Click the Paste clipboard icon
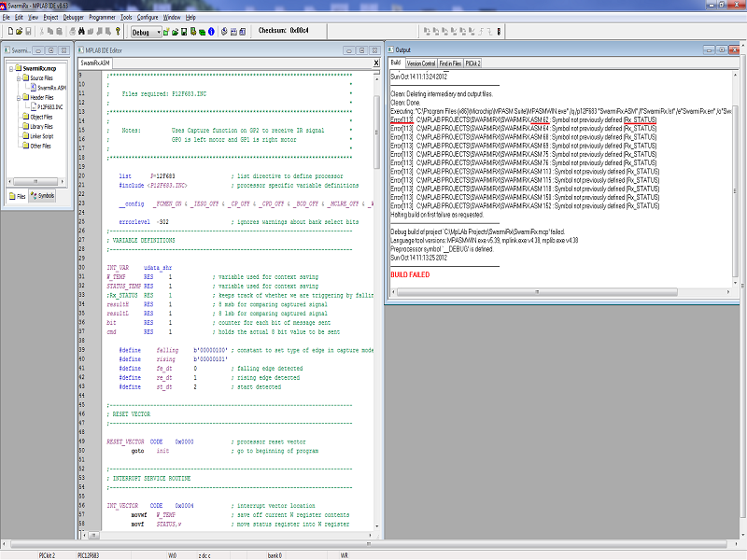This screenshot has width=747, height=560. click(x=59, y=32)
